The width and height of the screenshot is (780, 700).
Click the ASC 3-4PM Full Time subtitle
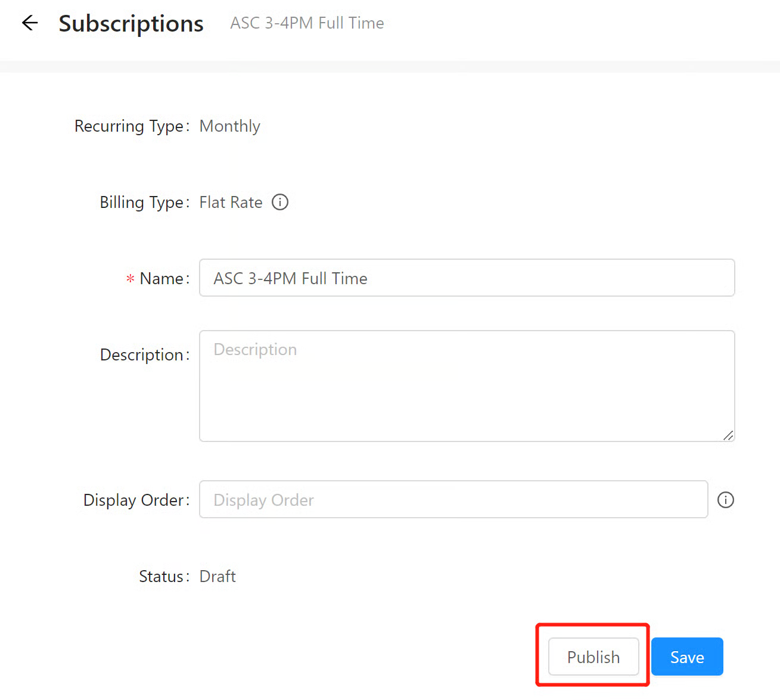(307, 23)
